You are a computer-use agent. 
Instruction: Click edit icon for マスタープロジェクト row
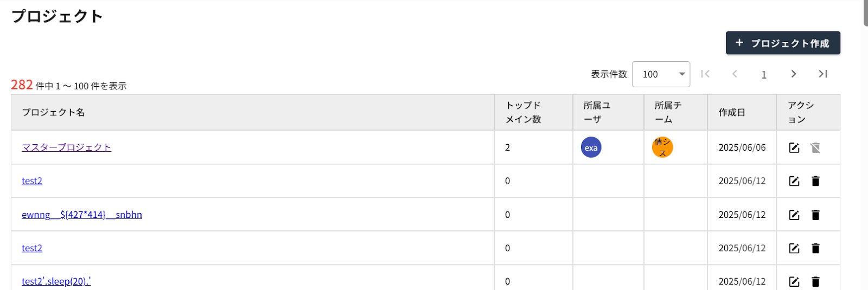(794, 147)
